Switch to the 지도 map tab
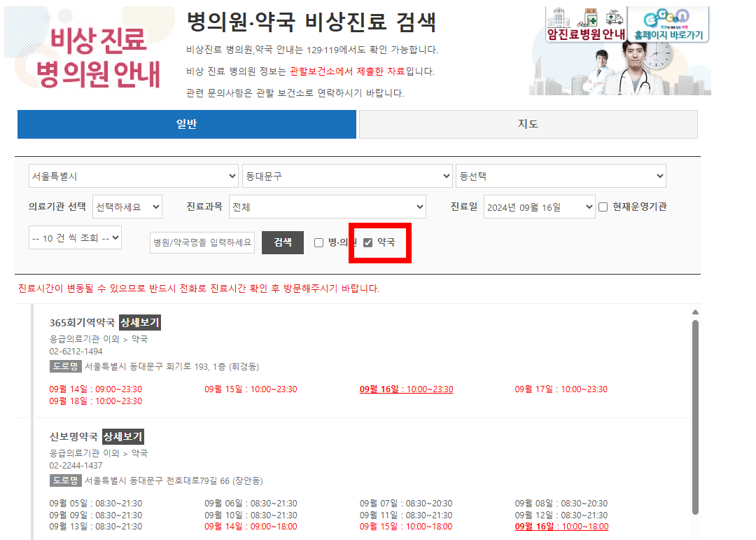 [x=527, y=124]
